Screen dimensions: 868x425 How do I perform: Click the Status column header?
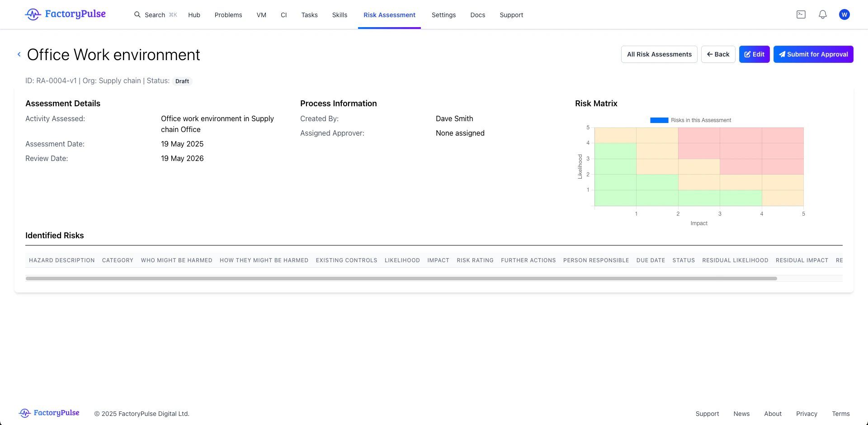click(x=684, y=260)
